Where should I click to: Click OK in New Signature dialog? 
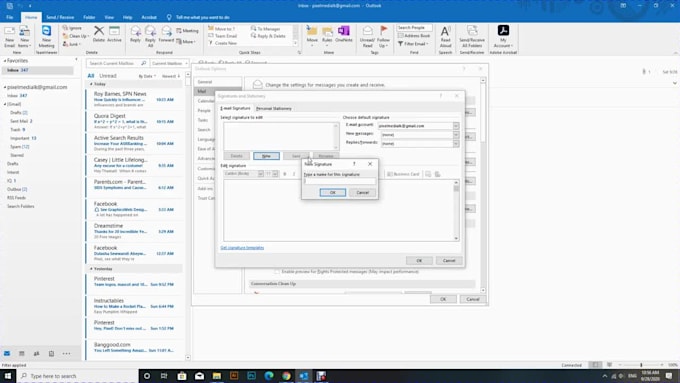(x=333, y=193)
